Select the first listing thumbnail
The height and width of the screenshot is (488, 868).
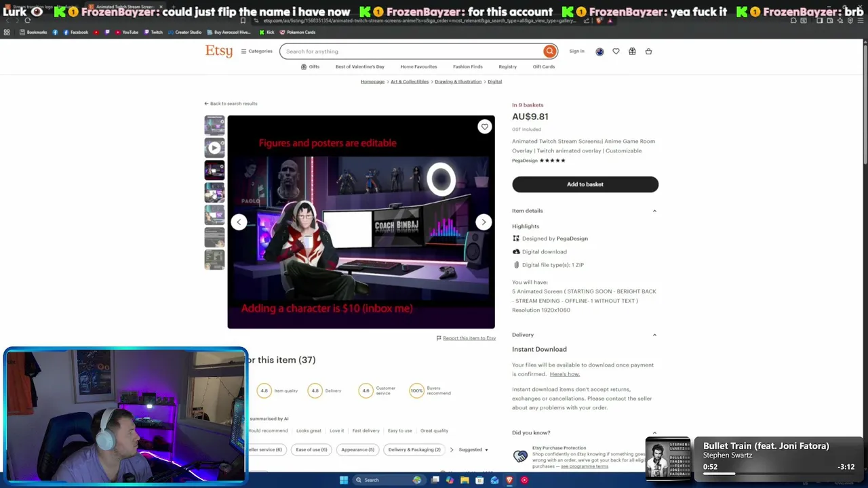click(x=214, y=125)
